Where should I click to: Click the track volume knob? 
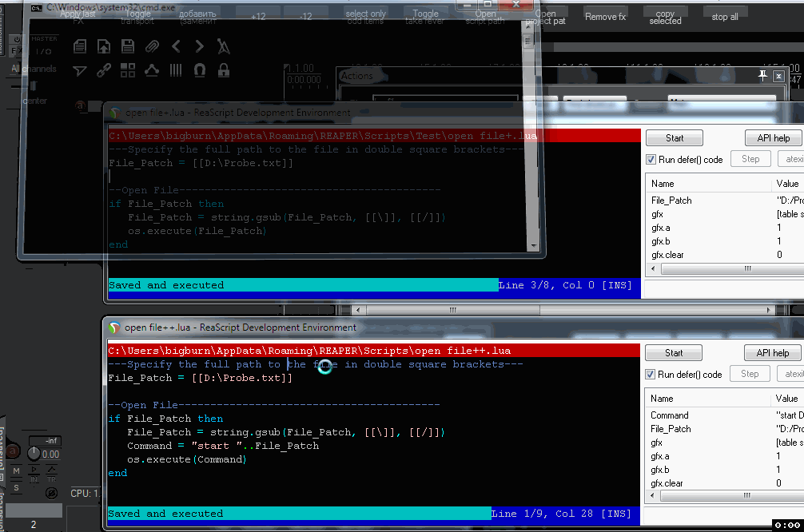tap(34, 454)
